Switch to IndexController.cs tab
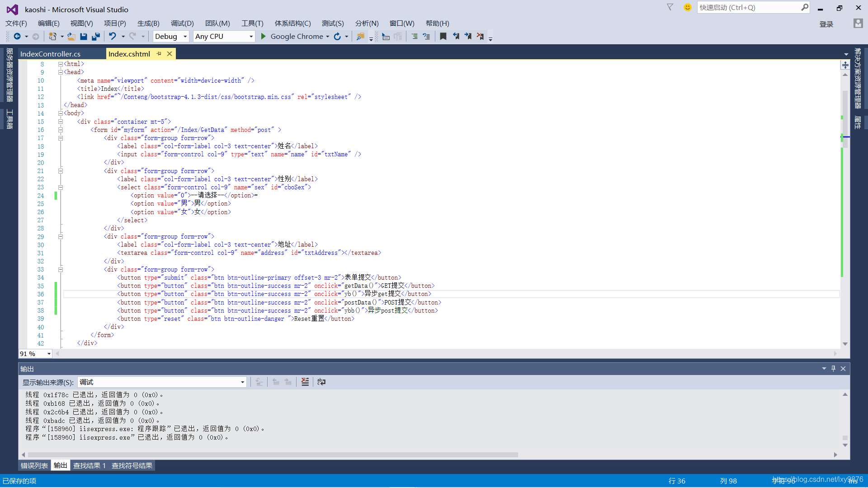This screenshot has height=488, width=868. (50, 54)
